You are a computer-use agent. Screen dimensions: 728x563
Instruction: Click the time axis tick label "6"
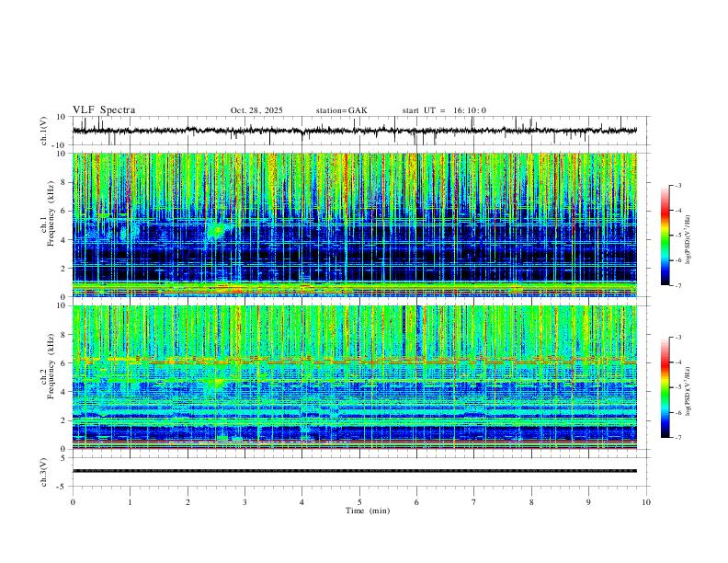(417, 502)
